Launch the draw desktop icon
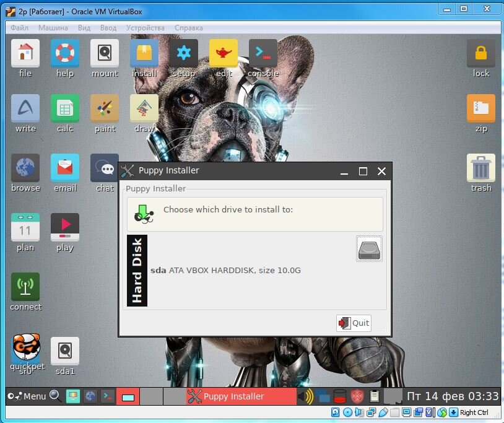Viewport: 504px width, 423px height. (x=144, y=108)
